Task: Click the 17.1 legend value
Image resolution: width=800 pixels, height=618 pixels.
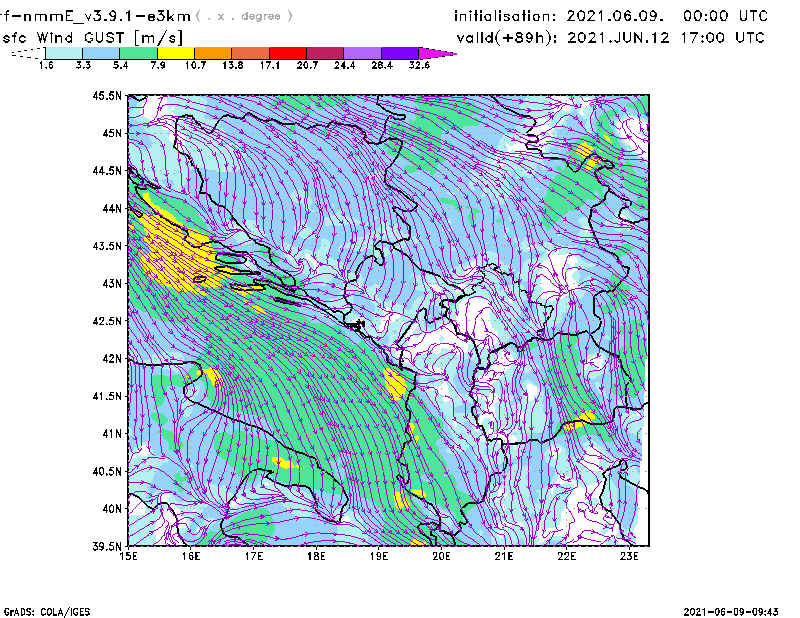Action: pyautogui.click(x=270, y=65)
